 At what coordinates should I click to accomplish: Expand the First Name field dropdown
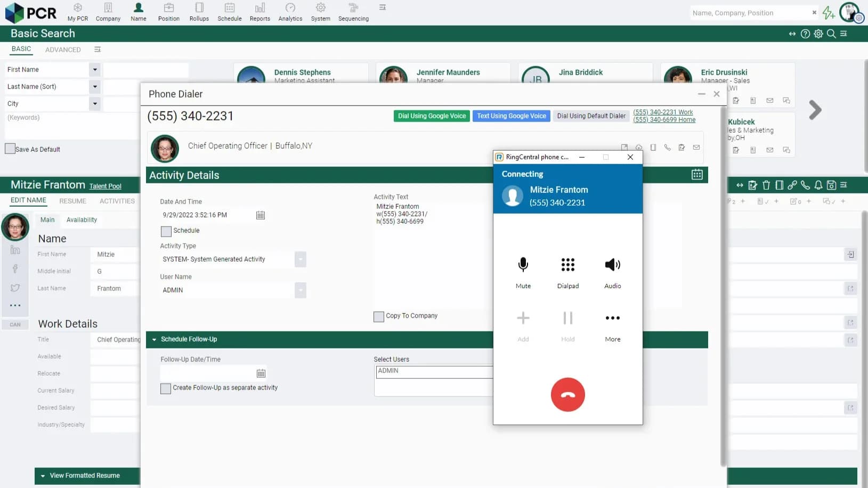pos(95,69)
